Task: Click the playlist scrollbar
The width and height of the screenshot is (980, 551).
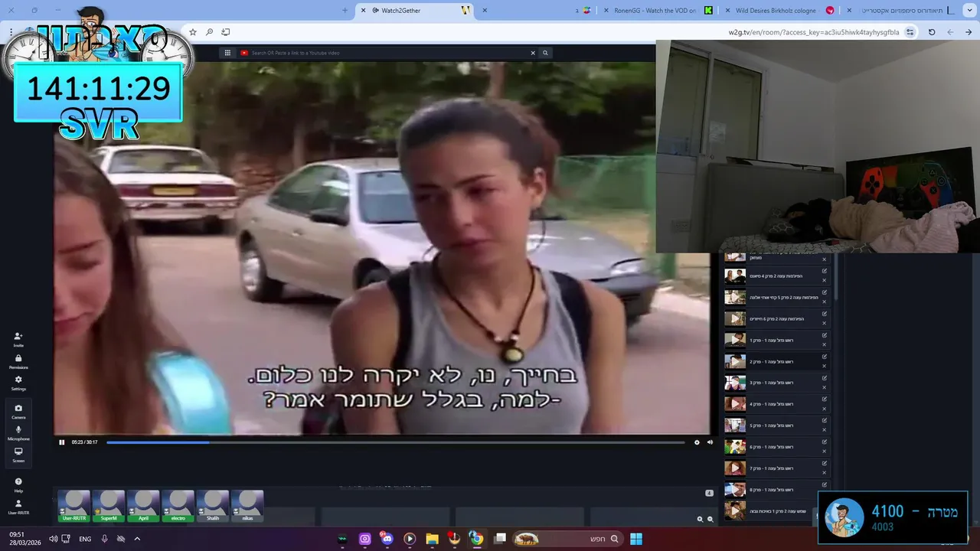Action: click(835, 277)
